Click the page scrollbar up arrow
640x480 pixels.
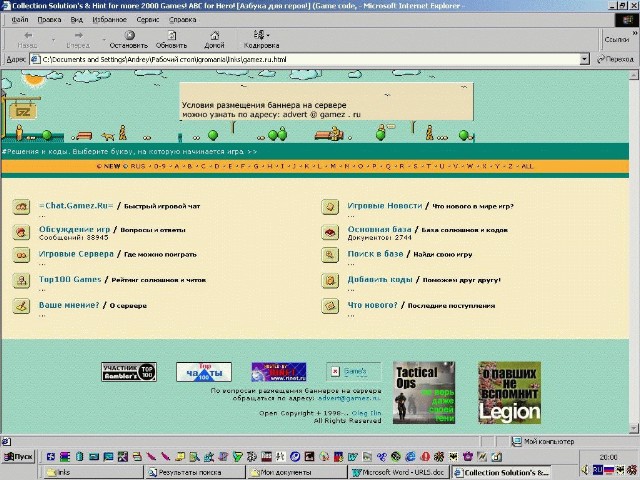pyautogui.click(x=634, y=75)
